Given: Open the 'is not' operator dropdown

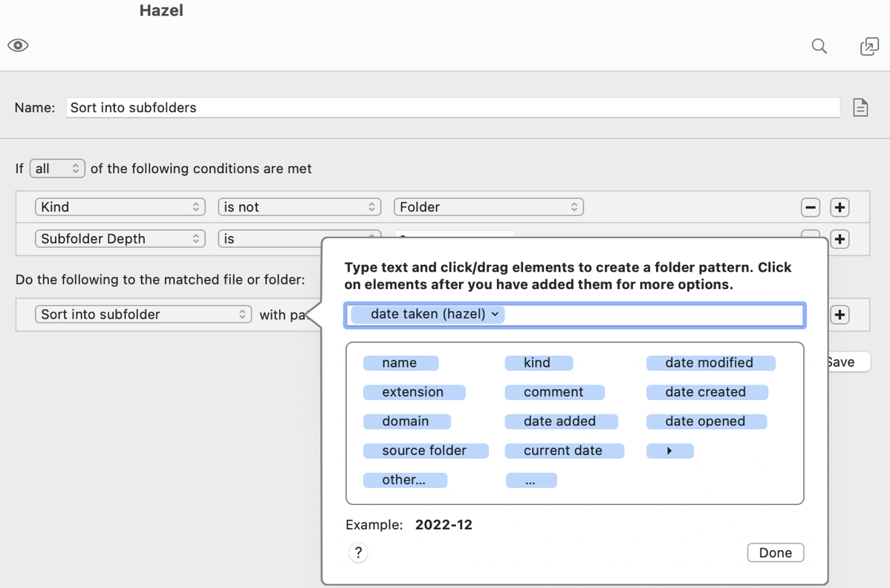Looking at the screenshot, I should pyautogui.click(x=299, y=207).
